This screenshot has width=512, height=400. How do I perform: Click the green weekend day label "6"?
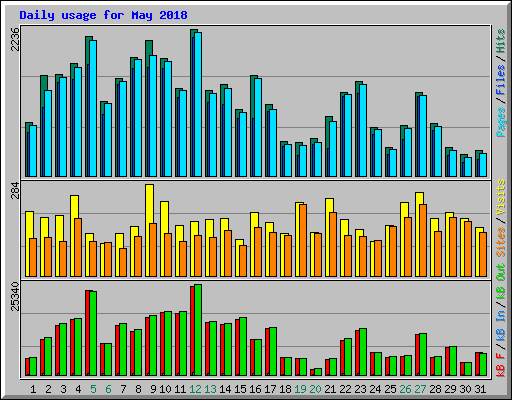coord(108,389)
